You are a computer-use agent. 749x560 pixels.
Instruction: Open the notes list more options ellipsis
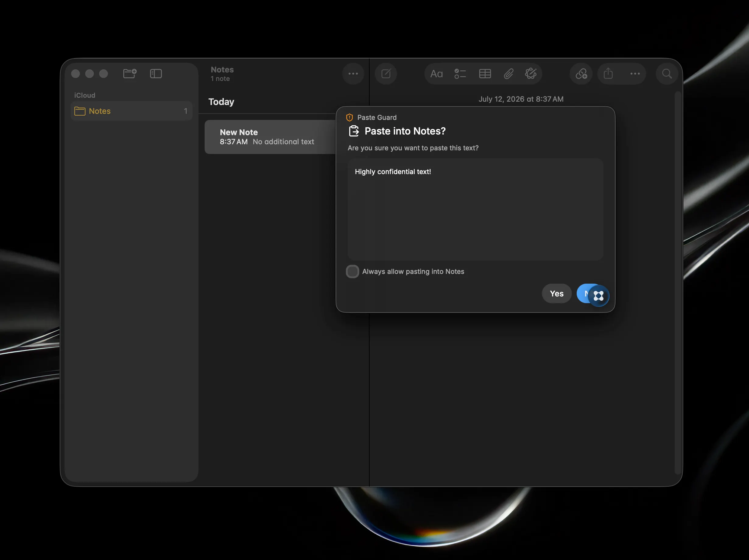click(x=353, y=73)
